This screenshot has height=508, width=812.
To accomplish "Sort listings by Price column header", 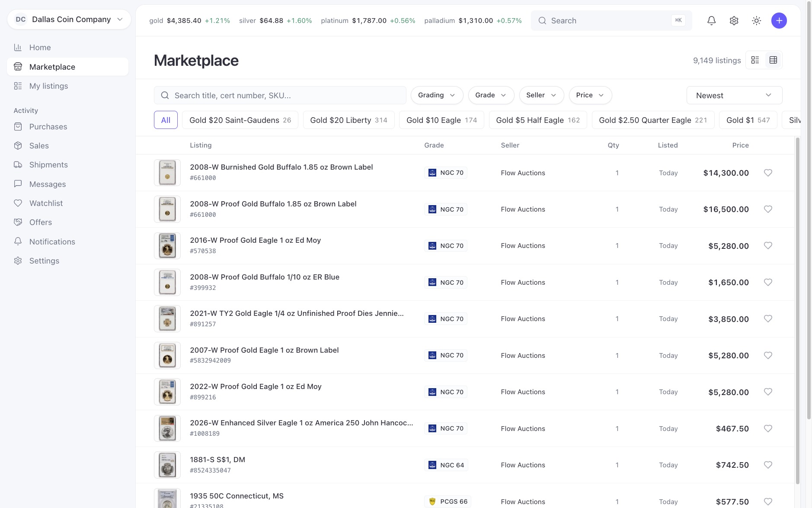I will click(x=740, y=145).
